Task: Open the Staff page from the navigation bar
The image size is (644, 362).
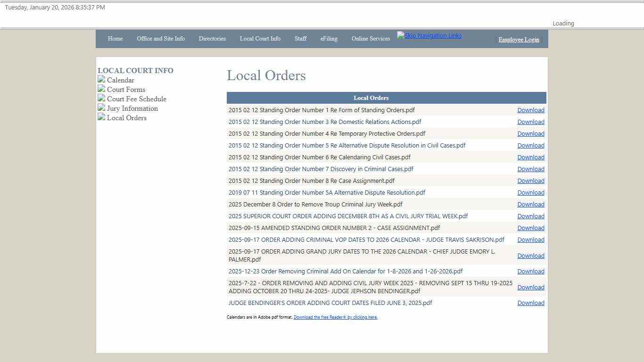Action: pyautogui.click(x=300, y=39)
